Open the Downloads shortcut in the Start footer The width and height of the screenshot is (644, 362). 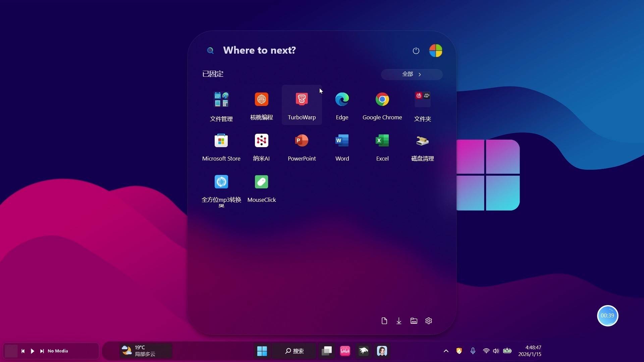point(399,321)
